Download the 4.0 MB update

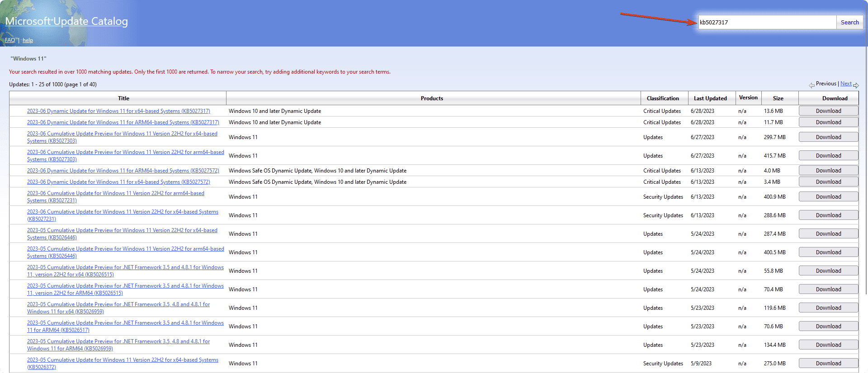click(x=828, y=171)
